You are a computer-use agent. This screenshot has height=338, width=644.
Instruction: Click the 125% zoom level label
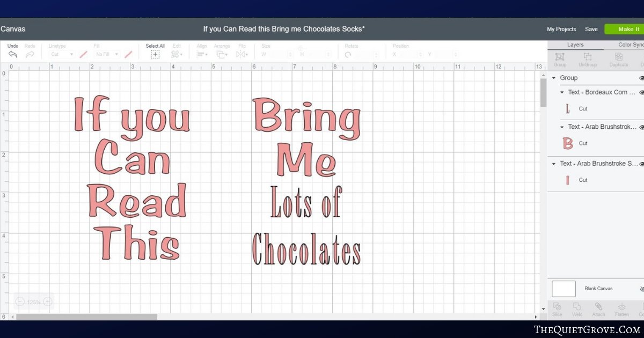[x=34, y=303]
